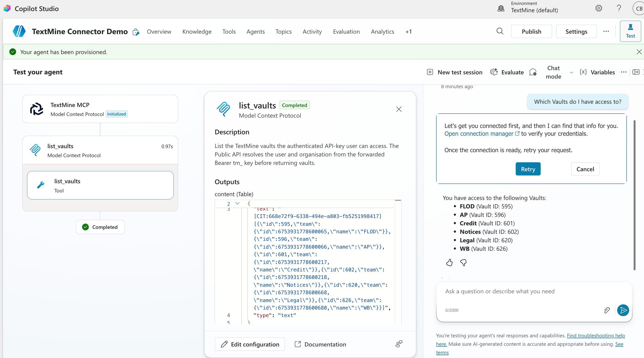The height and width of the screenshot is (358, 644).
Task: Click the wrench tool icon
Action: [x=40, y=185]
